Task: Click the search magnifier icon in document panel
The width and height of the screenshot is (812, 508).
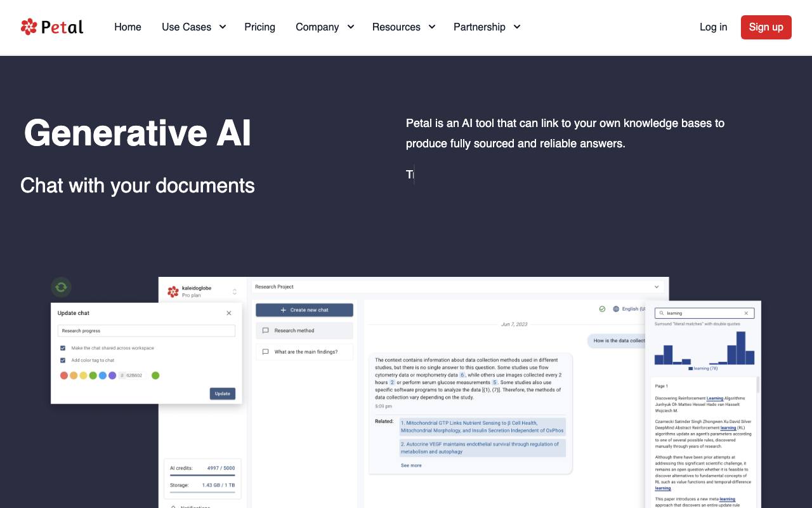Action: pyautogui.click(x=661, y=313)
